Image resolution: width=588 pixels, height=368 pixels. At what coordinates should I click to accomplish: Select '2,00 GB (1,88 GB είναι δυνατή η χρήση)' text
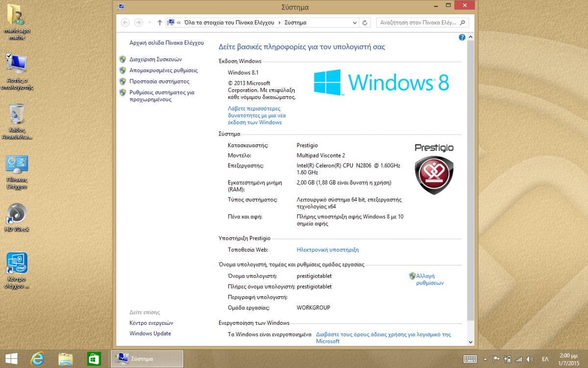[344, 183]
